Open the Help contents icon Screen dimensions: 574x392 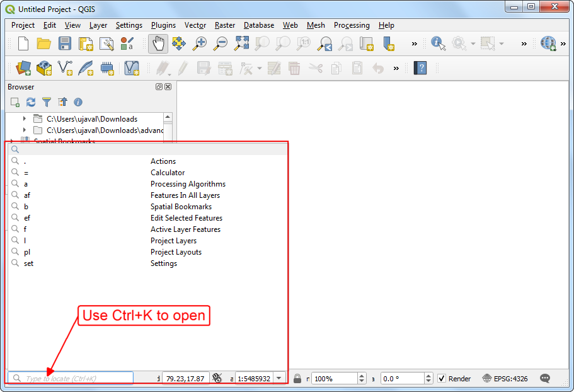[420, 68]
